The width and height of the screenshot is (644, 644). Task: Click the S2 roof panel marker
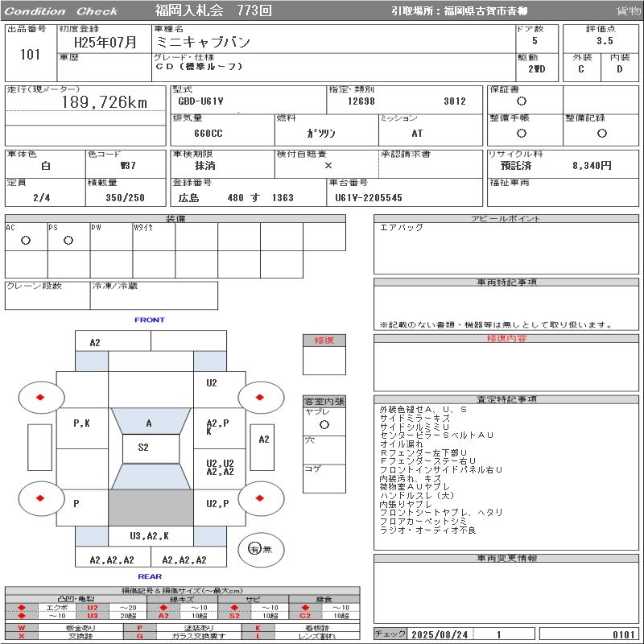point(143,448)
